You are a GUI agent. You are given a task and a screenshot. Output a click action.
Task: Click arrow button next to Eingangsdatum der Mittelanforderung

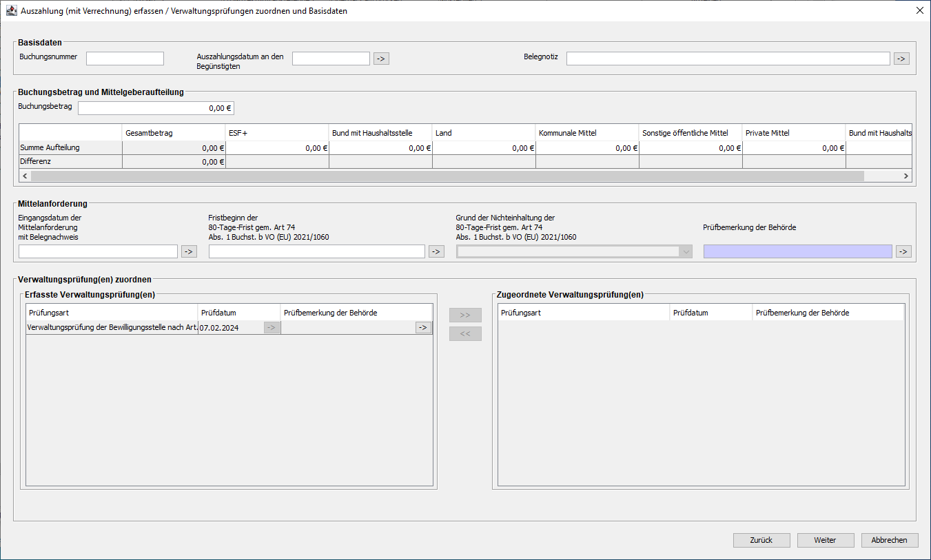[x=189, y=251]
